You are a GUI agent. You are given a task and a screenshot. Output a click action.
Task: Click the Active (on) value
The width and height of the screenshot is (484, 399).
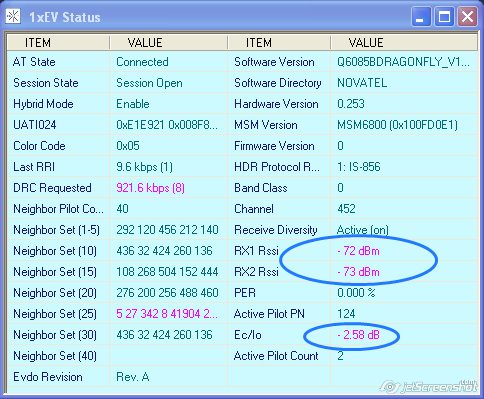pyautogui.click(x=363, y=230)
